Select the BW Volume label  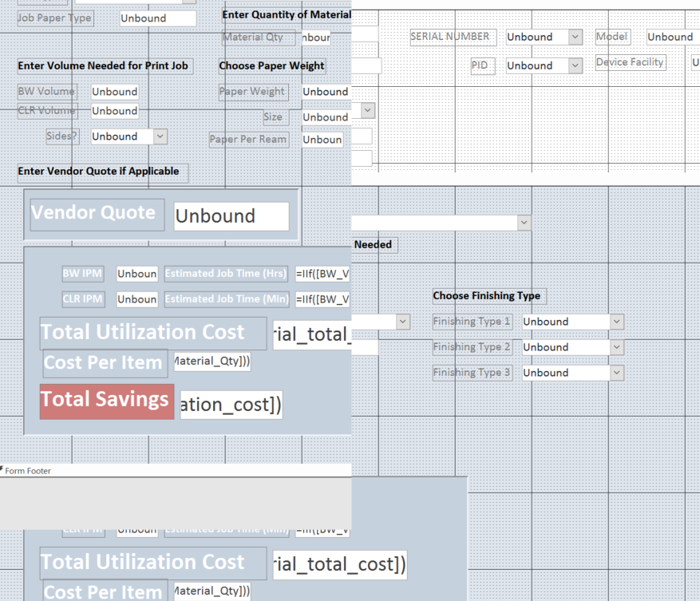(47, 92)
